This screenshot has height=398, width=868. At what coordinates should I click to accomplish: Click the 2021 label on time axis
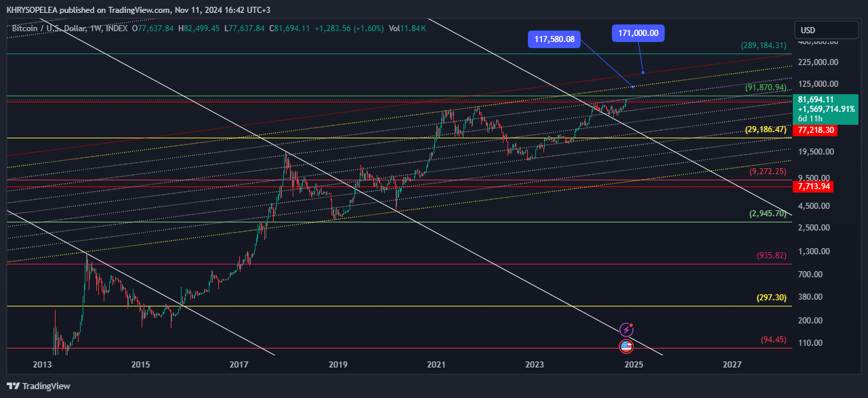point(436,365)
